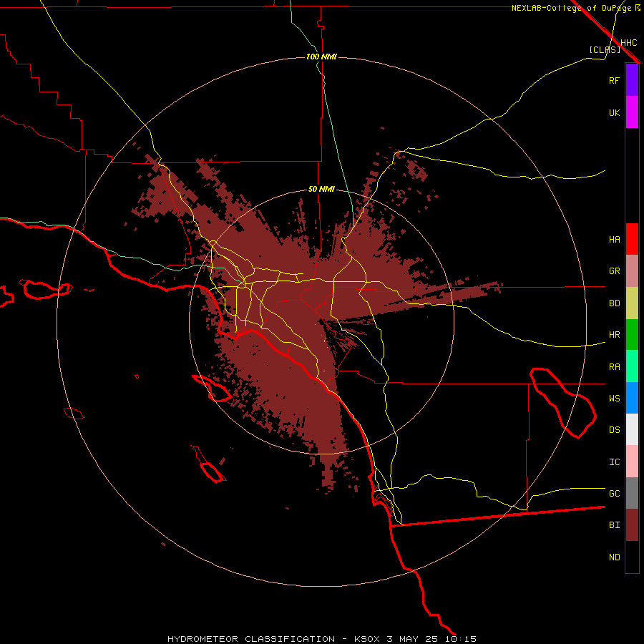
Task: Click the 3 MAY 25 date in the caption
Action: (x=412, y=639)
